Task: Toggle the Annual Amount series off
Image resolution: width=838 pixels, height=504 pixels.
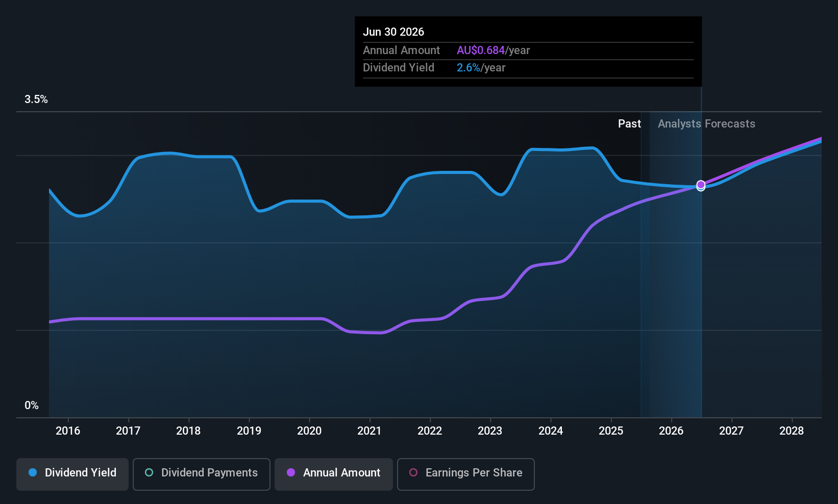Action: [334, 474]
